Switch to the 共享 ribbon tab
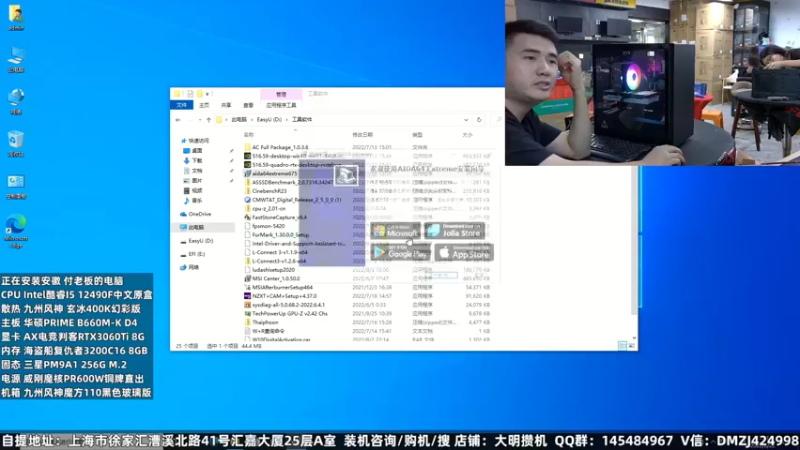The width and height of the screenshot is (800, 450). pos(226,105)
